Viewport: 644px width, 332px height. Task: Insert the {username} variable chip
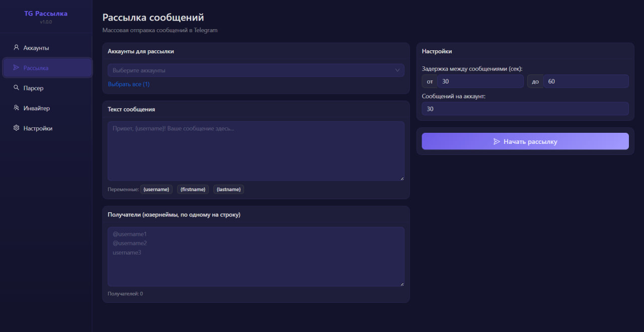(x=156, y=189)
